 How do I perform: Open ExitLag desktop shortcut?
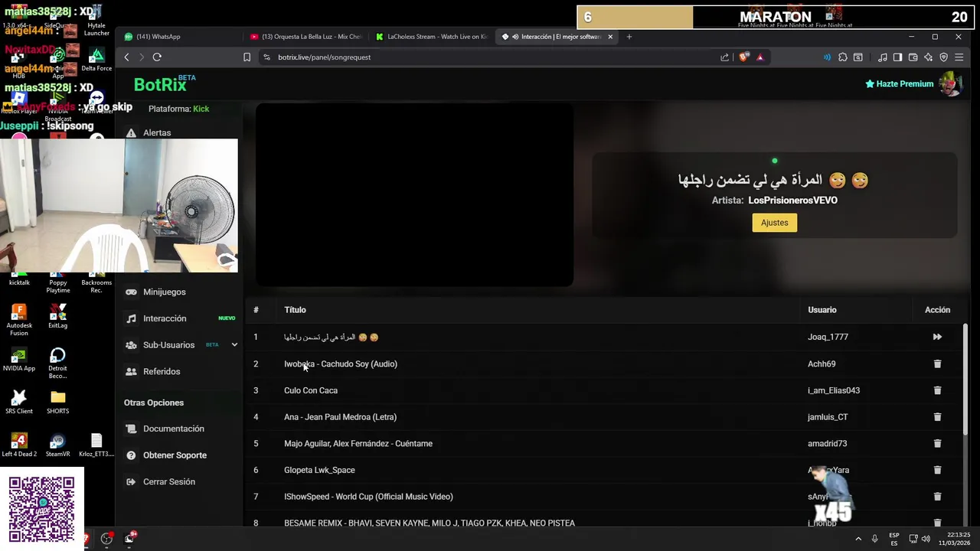(57, 316)
